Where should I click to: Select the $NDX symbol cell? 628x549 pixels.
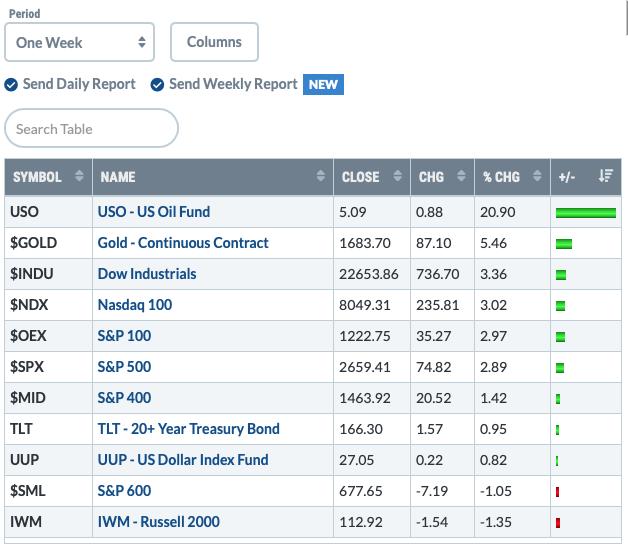(x=48, y=305)
